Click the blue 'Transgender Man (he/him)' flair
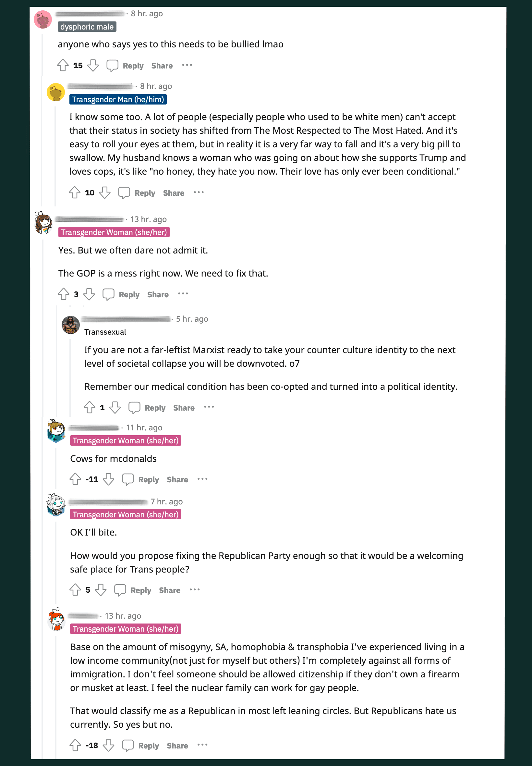532x766 pixels. pyautogui.click(x=118, y=99)
